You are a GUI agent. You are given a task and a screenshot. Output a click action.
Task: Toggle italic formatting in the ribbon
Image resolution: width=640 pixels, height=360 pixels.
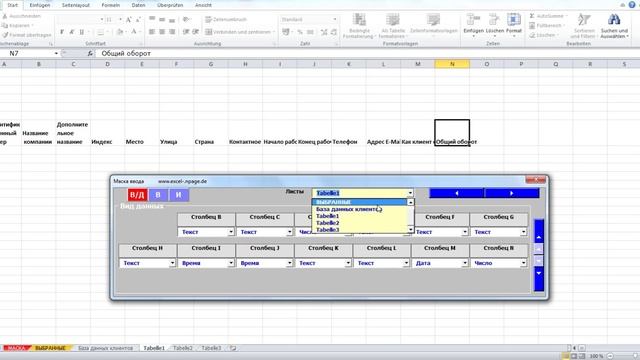(x=72, y=32)
